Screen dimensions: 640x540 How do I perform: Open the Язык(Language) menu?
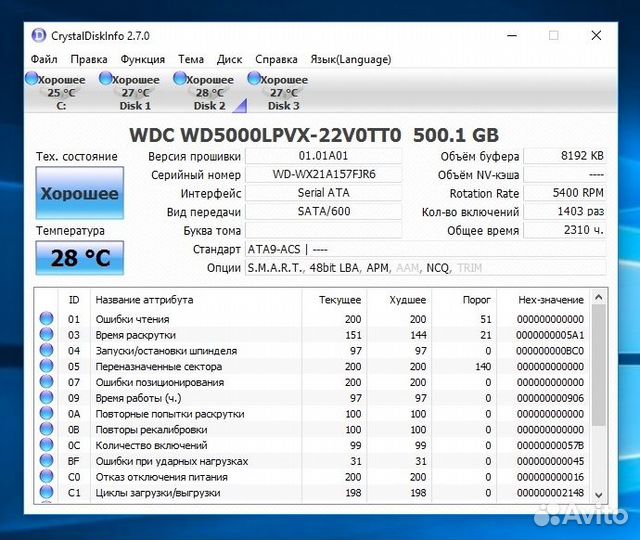pyautogui.click(x=351, y=60)
